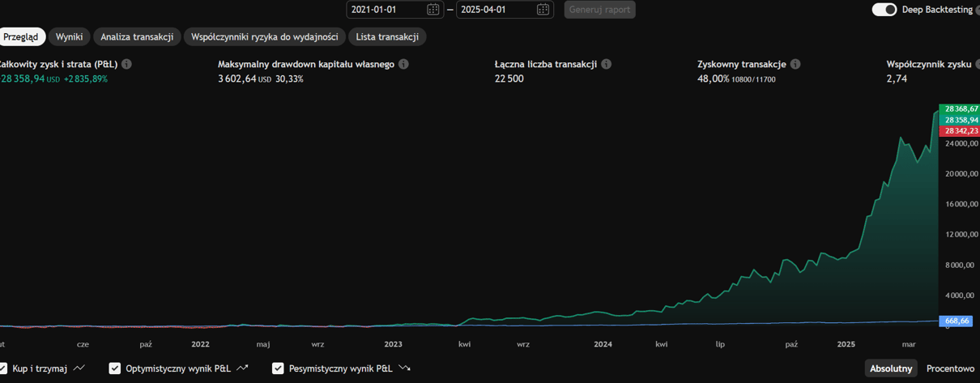Click the blue 668,66 axis label

pos(956,321)
